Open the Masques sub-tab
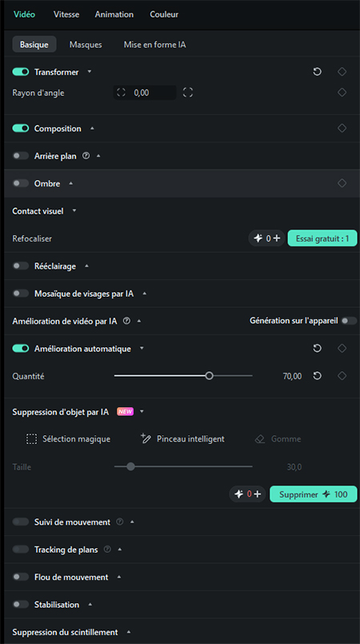The image size is (360, 644). (86, 44)
